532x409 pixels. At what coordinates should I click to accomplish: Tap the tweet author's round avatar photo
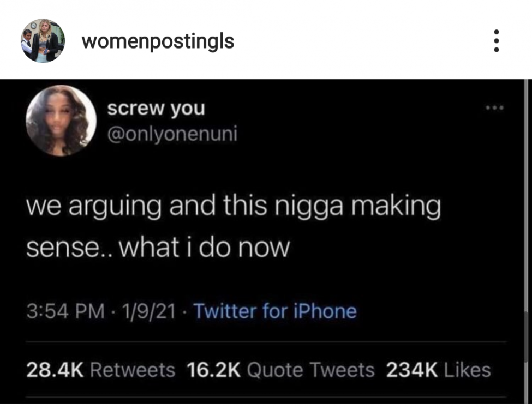[61, 121]
